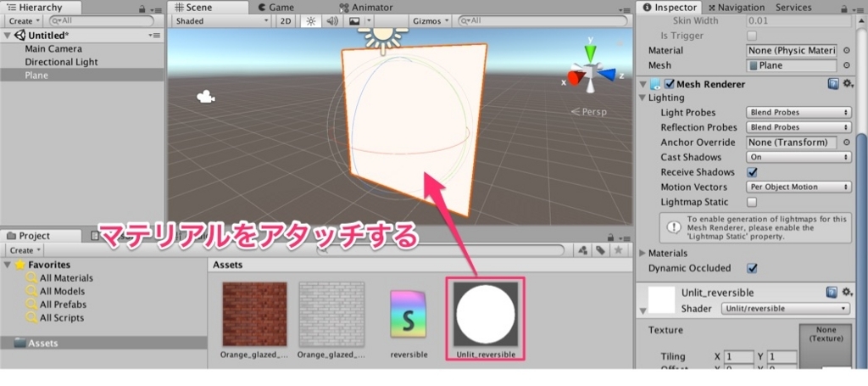Select Directional Light in Hierarchy
This screenshot has width=868, height=386.
coord(61,62)
